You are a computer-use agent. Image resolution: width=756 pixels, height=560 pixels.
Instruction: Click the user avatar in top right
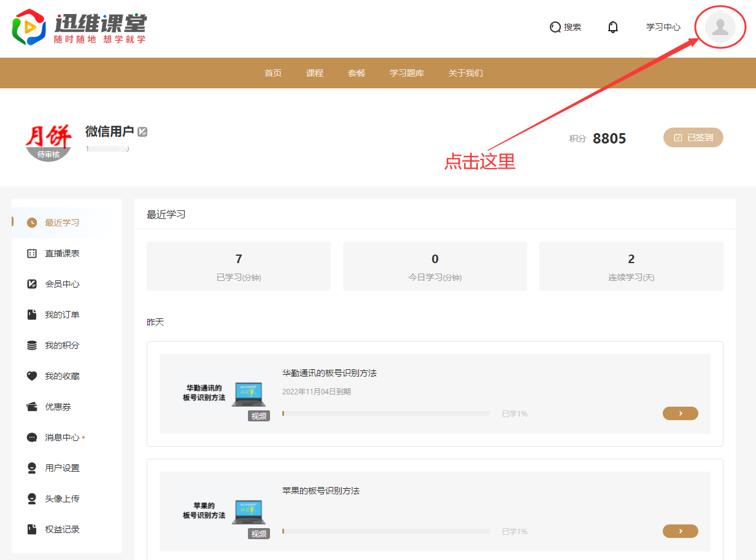[720, 27]
